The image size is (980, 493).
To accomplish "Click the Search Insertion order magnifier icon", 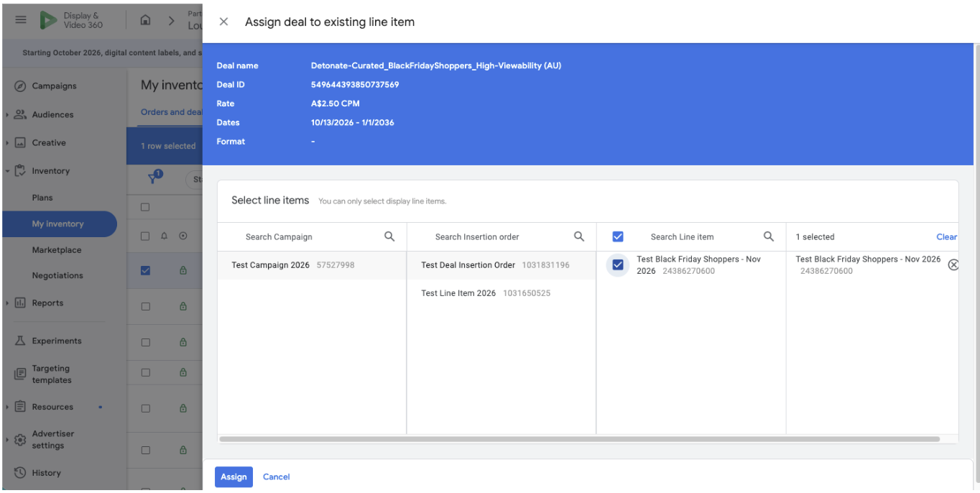I will (579, 236).
